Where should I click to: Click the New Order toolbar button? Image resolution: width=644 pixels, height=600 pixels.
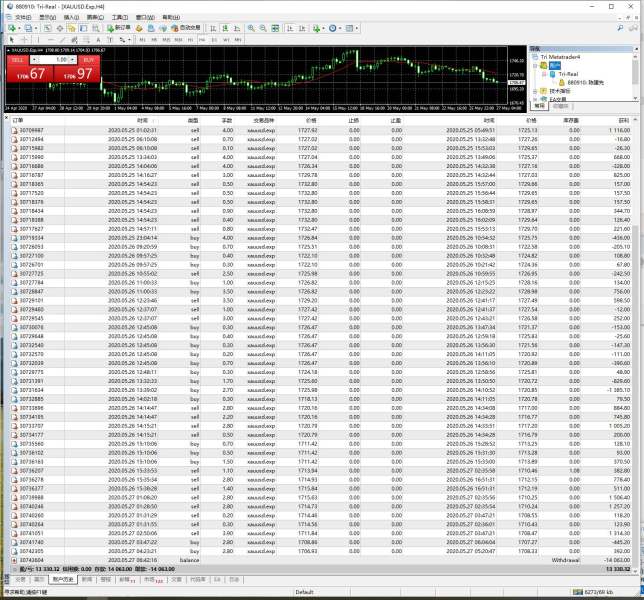pyautogui.click(x=119, y=28)
